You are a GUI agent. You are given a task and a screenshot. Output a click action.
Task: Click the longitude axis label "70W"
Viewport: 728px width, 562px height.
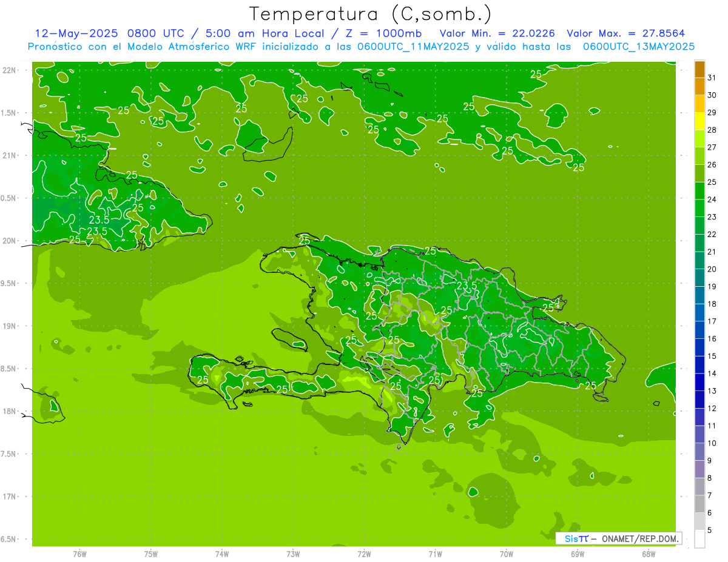(x=507, y=554)
